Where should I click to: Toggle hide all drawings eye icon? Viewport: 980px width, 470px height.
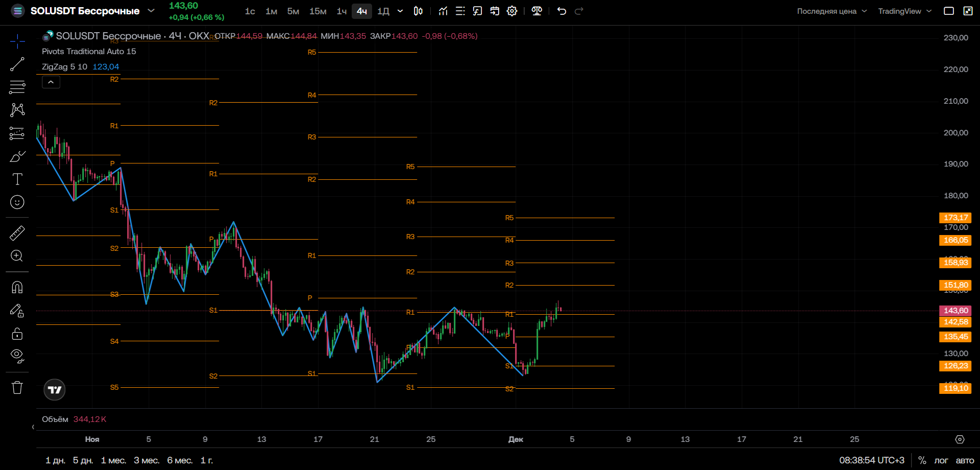(17, 356)
